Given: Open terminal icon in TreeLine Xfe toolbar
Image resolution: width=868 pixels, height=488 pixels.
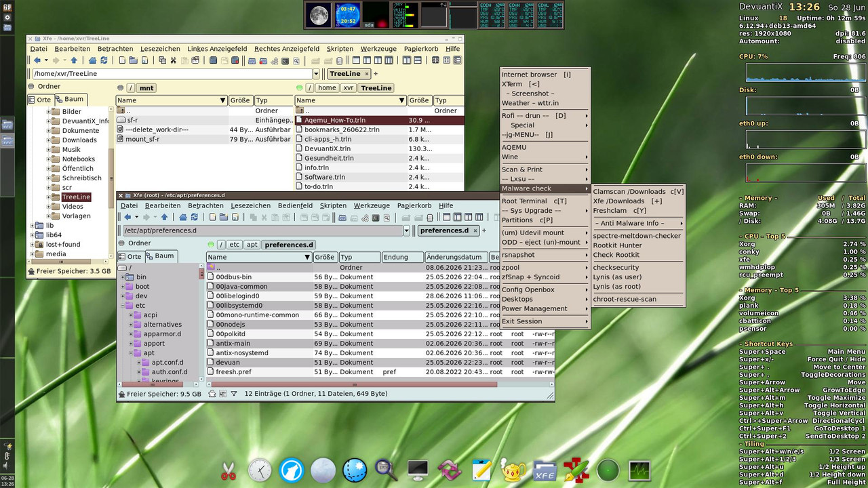Looking at the screenshot, I should click(285, 60).
